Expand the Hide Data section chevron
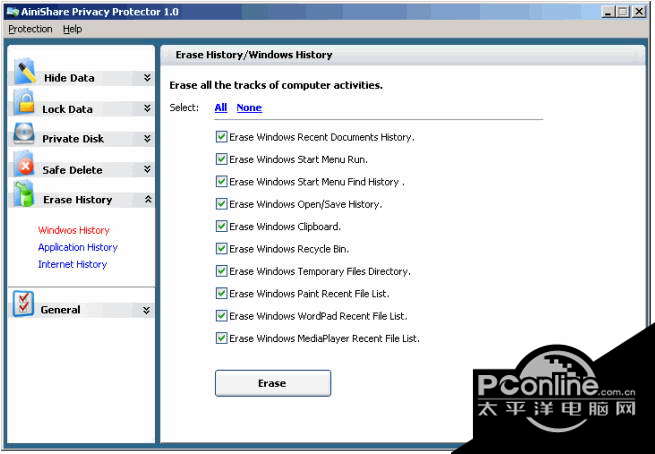Screen dimensions: 655x454 click(x=147, y=78)
